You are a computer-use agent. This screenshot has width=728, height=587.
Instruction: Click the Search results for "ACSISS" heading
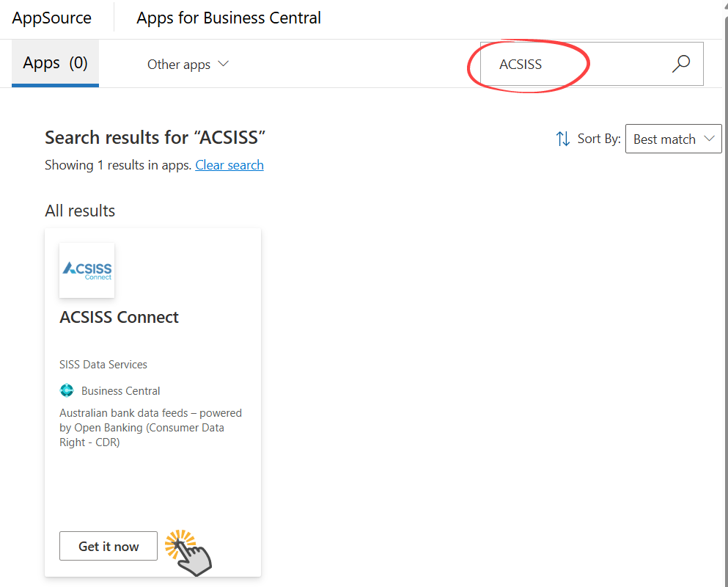coord(155,137)
